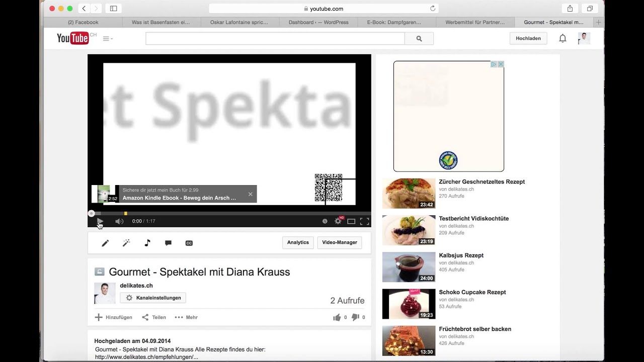The width and height of the screenshot is (644, 362).
Task: Enter fullscreen mode in the video player
Action: [x=365, y=221]
